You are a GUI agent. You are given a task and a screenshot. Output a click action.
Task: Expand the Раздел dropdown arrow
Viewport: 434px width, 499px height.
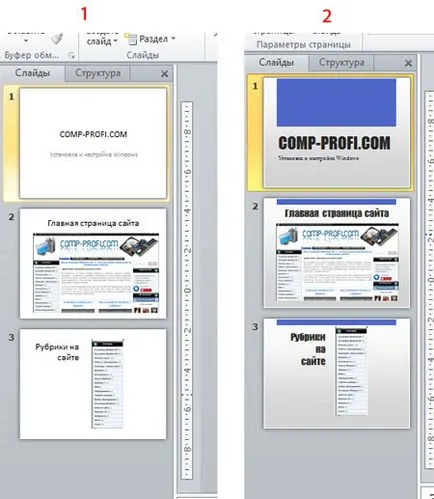pyautogui.click(x=173, y=38)
